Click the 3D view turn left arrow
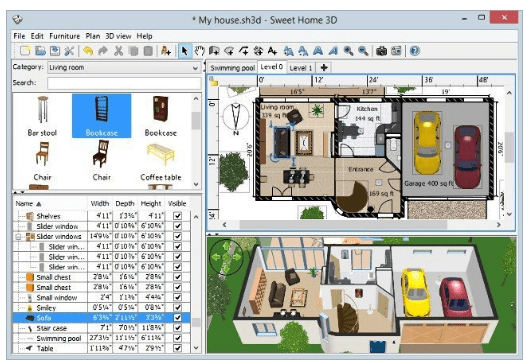 (x=216, y=257)
